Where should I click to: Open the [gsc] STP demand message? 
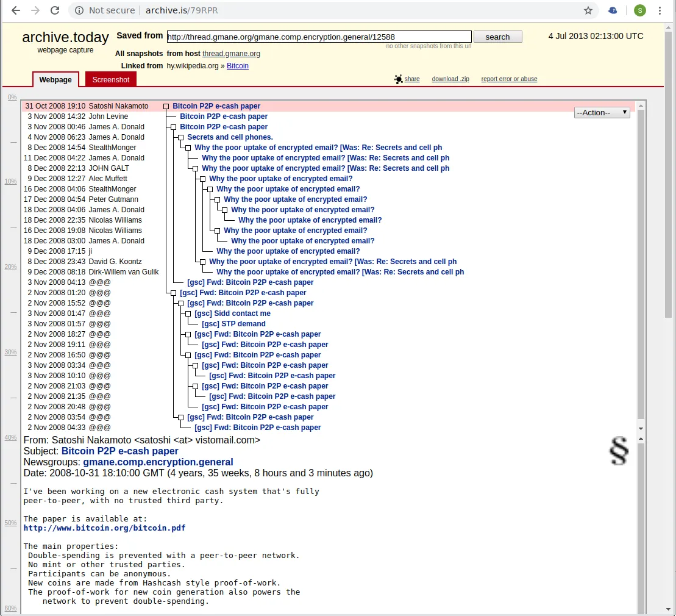pyautogui.click(x=233, y=324)
